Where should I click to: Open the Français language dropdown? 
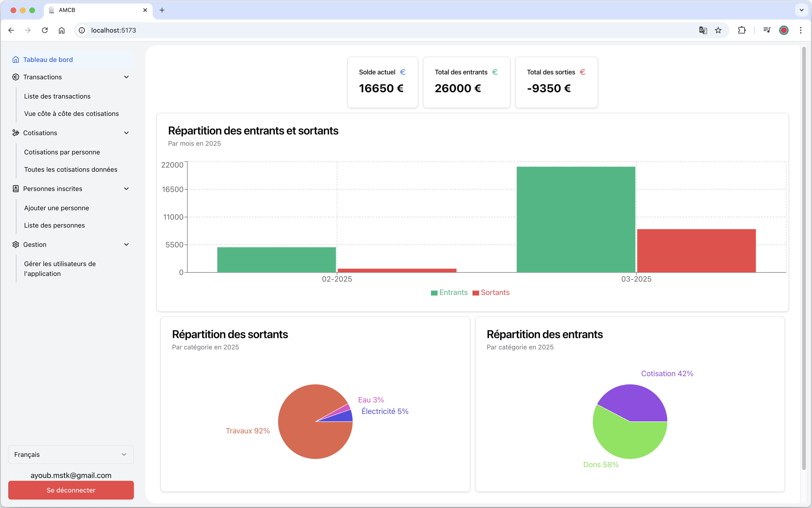pyautogui.click(x=71, y=454)
